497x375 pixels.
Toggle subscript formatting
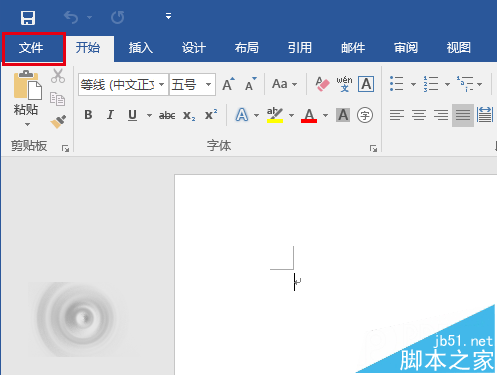click(189, 116)
